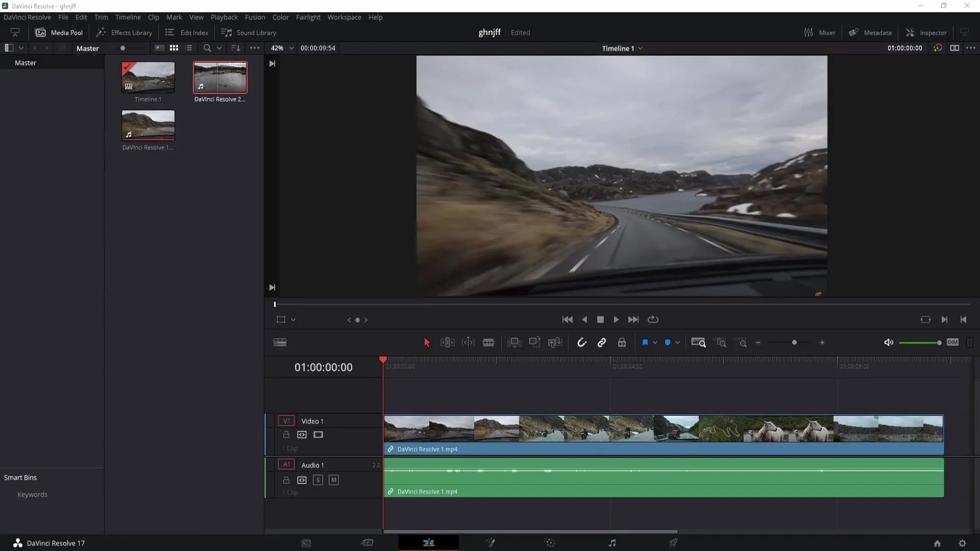
Task: Click the Razor/Blade edit mode icon
Action: [488, 342]
